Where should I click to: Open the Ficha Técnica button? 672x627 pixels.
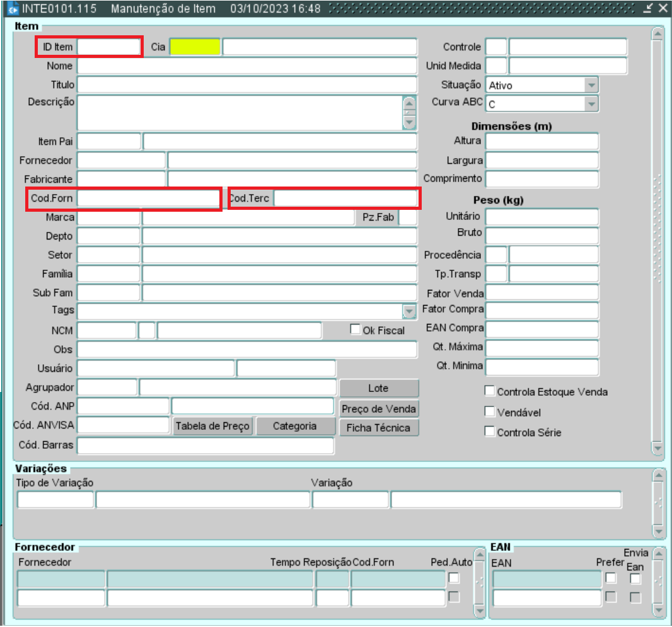[x=379, y=428]
